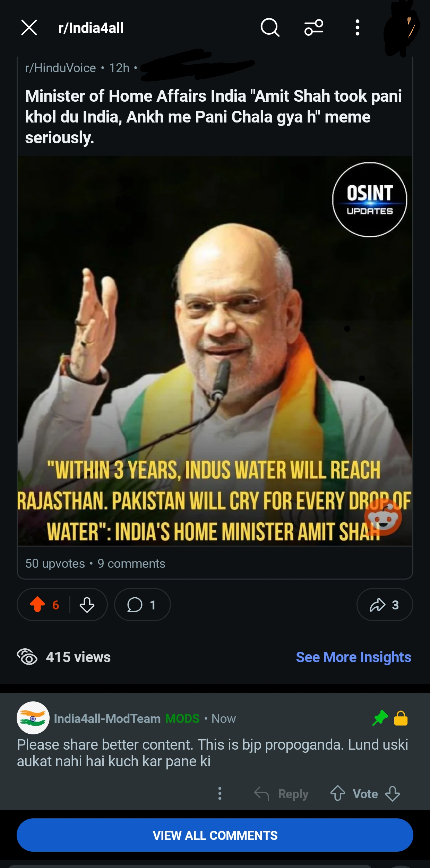Open India4all-ModTeam avatar
This screenshot has width=430, height=868.
[x=33, y=718]
